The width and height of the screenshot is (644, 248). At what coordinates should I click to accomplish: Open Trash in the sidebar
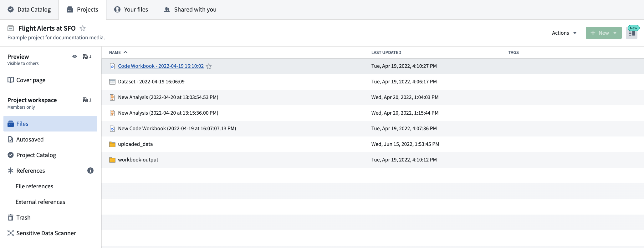tap(50, 217)
